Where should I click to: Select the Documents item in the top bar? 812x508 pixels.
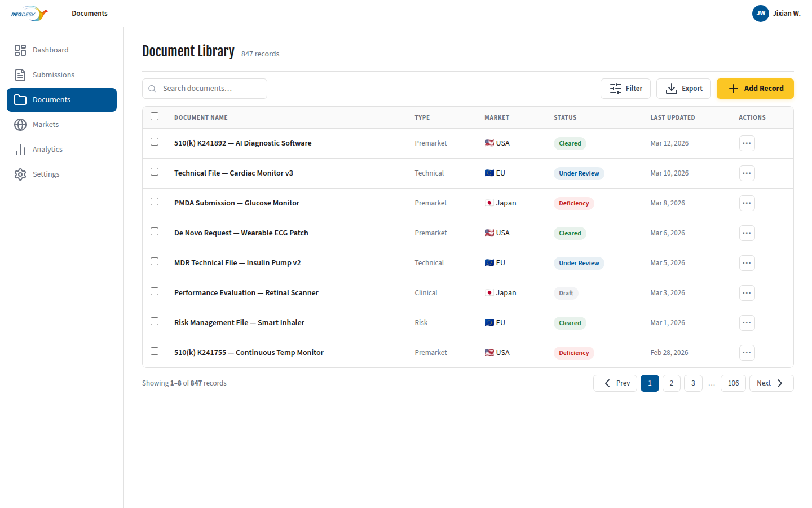pos(89,13)
